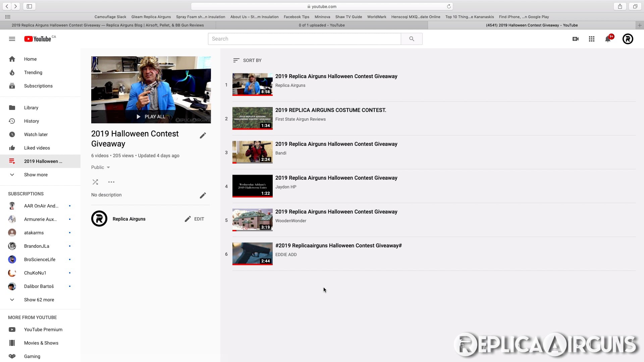Open the YouTube hamburger guide menu
Image resolution: width=644 pixels, height=362 pixels.
point(12,39)
